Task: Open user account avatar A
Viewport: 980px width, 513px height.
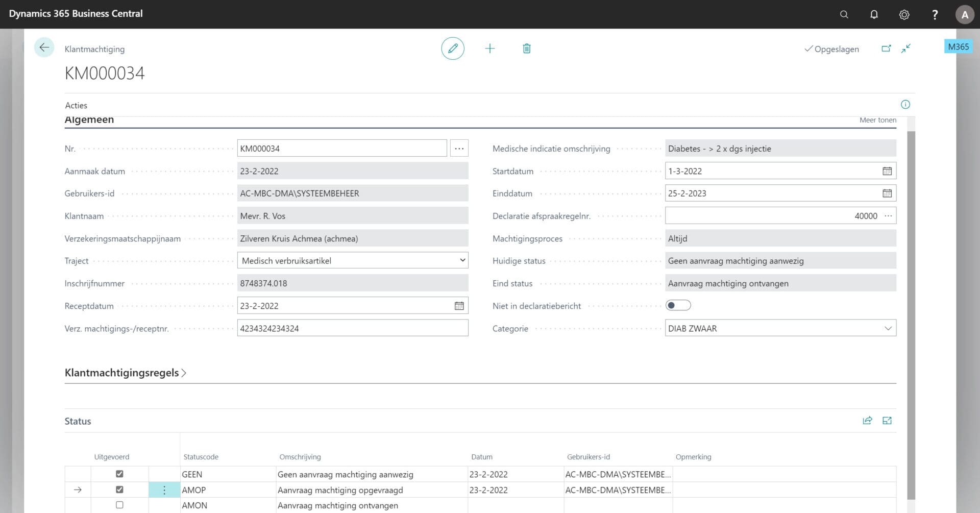Action: point(965,14)
